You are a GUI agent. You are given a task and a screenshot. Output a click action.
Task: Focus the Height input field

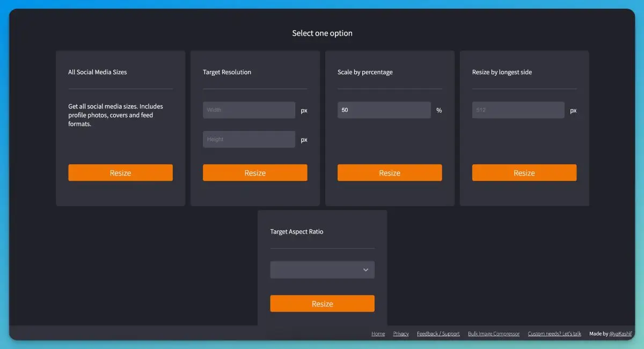[249, 139]
